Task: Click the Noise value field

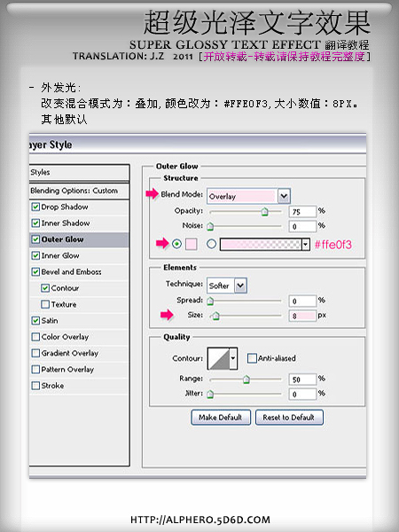Action: pyautogui.click(x=302, y=226)
